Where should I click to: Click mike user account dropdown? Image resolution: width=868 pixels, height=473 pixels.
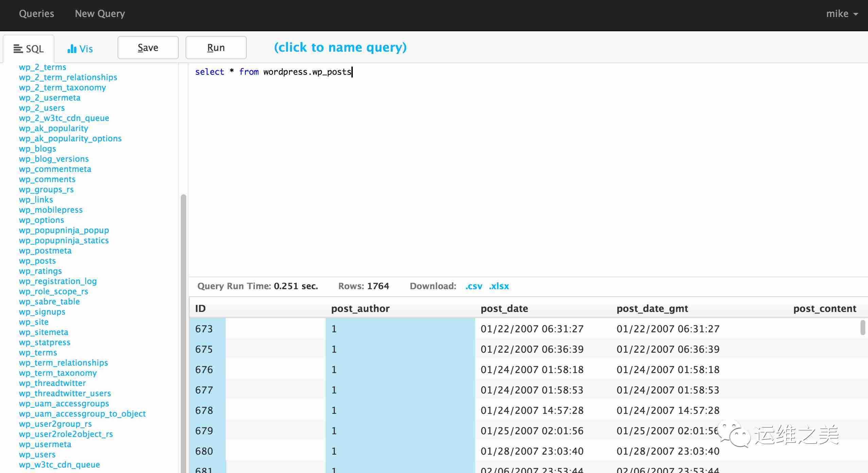840,13
